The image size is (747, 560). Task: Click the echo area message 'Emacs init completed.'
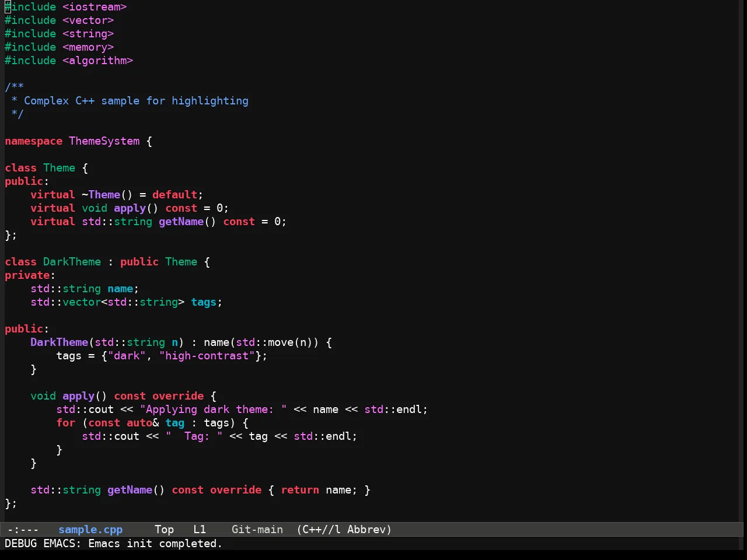(x=155, y=544)
